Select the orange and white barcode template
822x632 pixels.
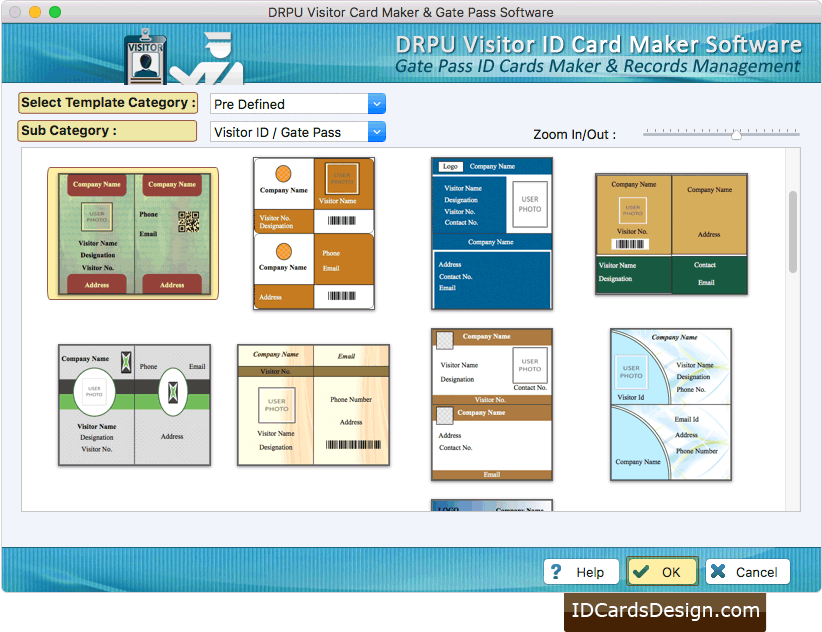coord(313,234)
